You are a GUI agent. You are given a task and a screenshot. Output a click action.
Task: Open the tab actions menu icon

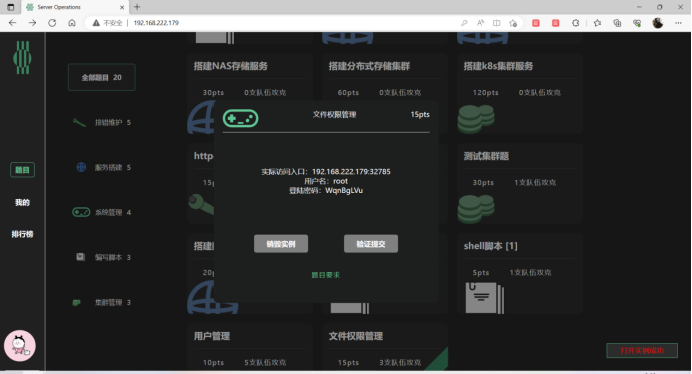point(11,7)
